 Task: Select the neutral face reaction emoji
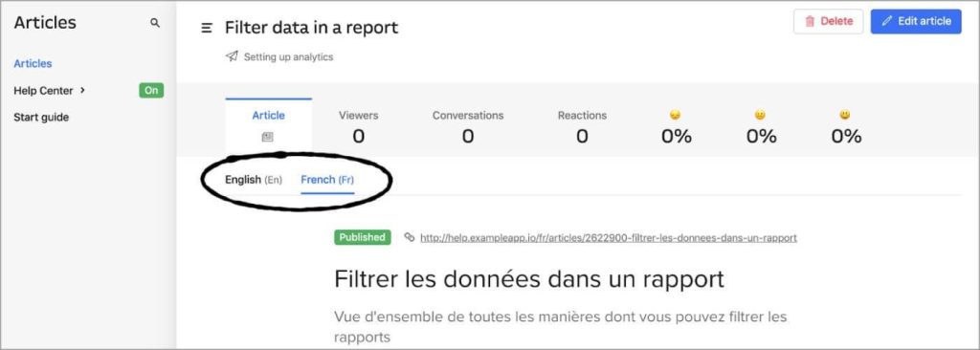760,115
